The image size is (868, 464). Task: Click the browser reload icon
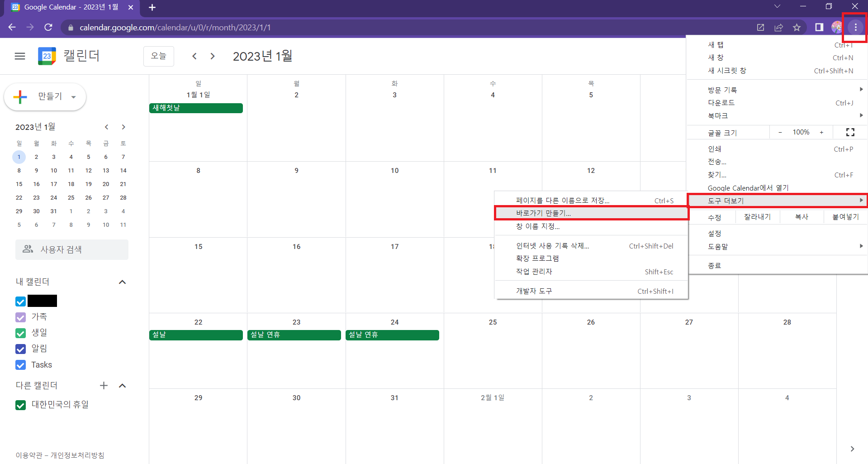click(48, 27)
